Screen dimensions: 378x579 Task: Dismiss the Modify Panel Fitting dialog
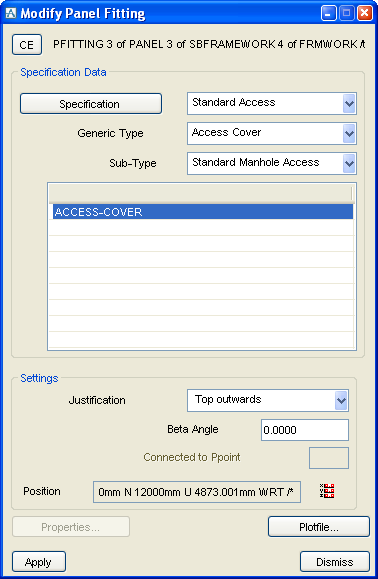pos(335,562)
